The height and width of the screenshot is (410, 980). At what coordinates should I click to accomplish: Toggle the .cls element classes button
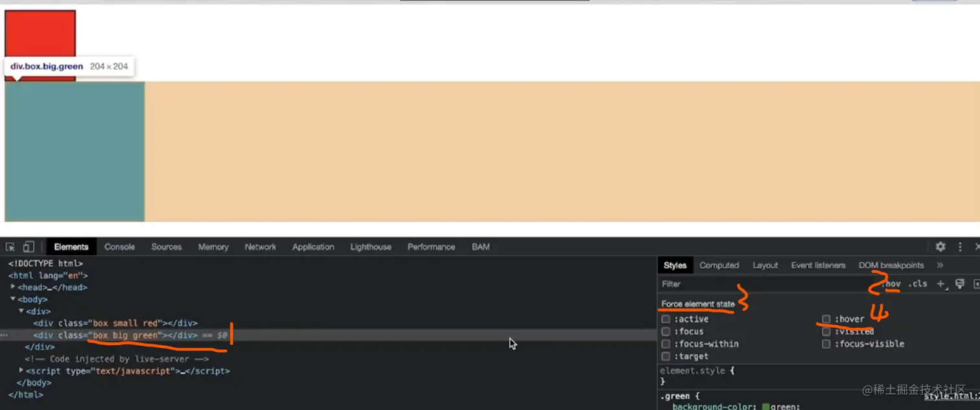pos(918,284)
